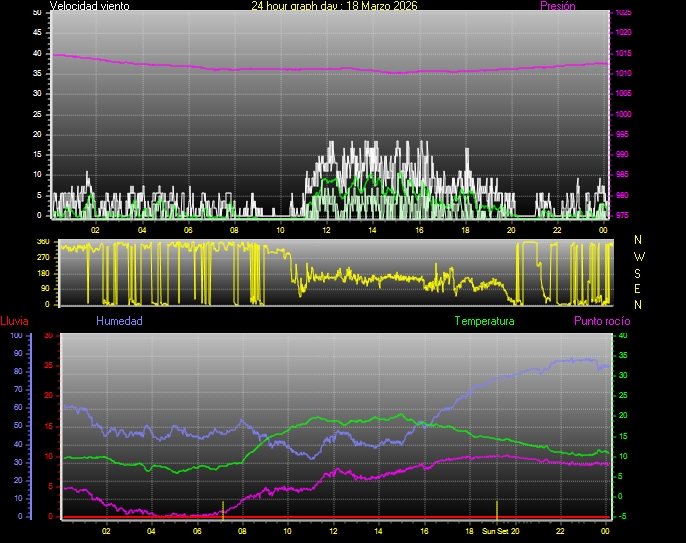The image size is (686, 543).
Task: Select the red Lluvia legend label
Action: 14,321
